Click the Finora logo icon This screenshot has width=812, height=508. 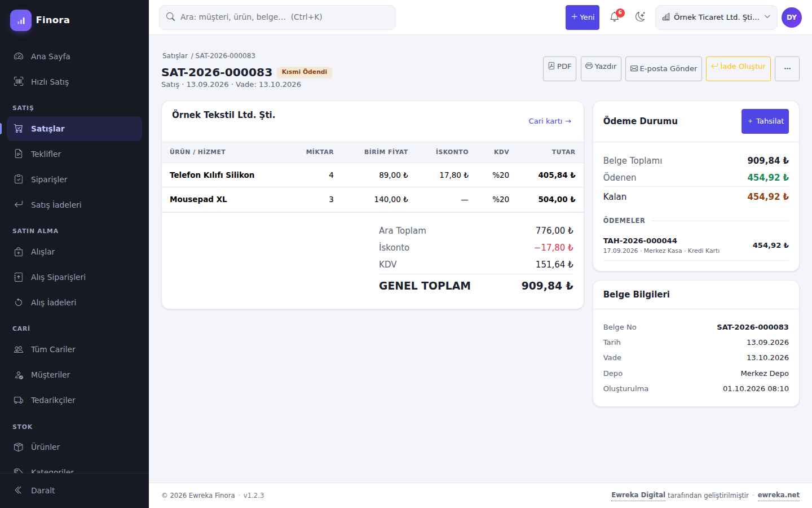point(21,20)
